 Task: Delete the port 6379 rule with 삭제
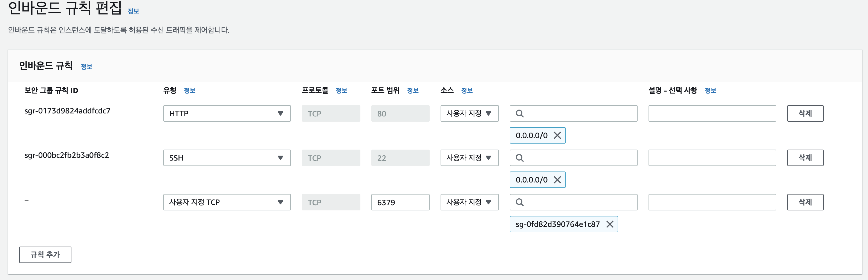coord(805,202)
